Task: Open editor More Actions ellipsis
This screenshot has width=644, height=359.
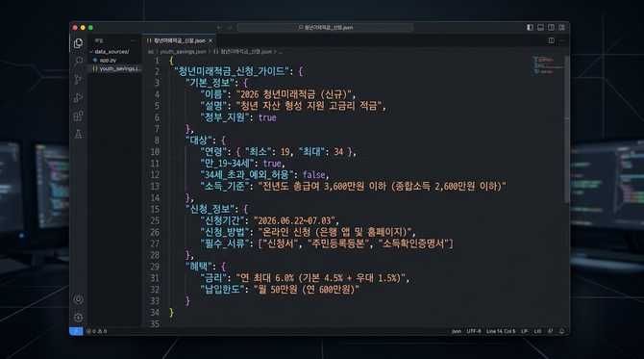Action: click(562, 40)
